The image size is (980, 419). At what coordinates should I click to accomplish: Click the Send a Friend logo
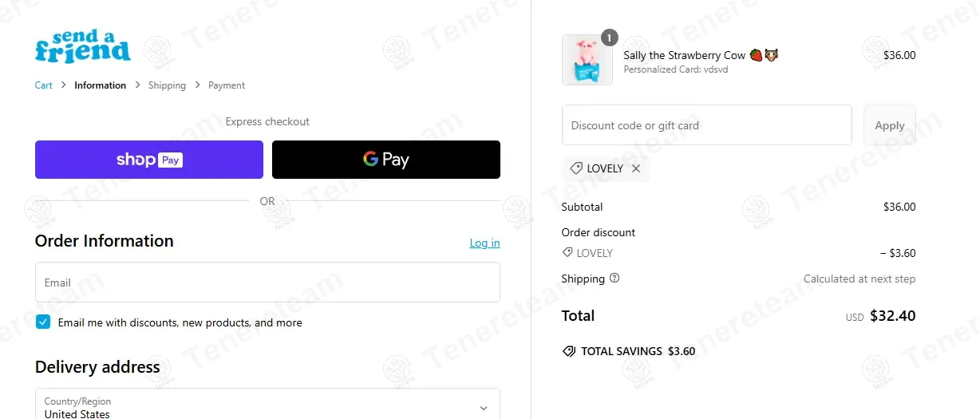pyautogui.click(x=82, y=46)
